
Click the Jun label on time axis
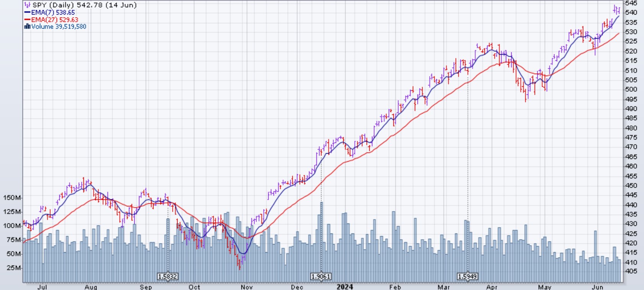click(x=597, y=287)
